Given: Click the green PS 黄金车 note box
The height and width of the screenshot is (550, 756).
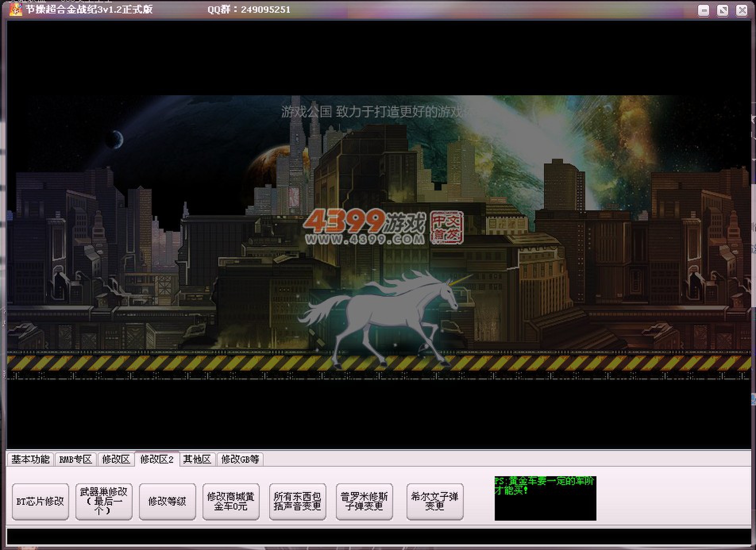Looking at the screenshot, I should tap(545, 498).
